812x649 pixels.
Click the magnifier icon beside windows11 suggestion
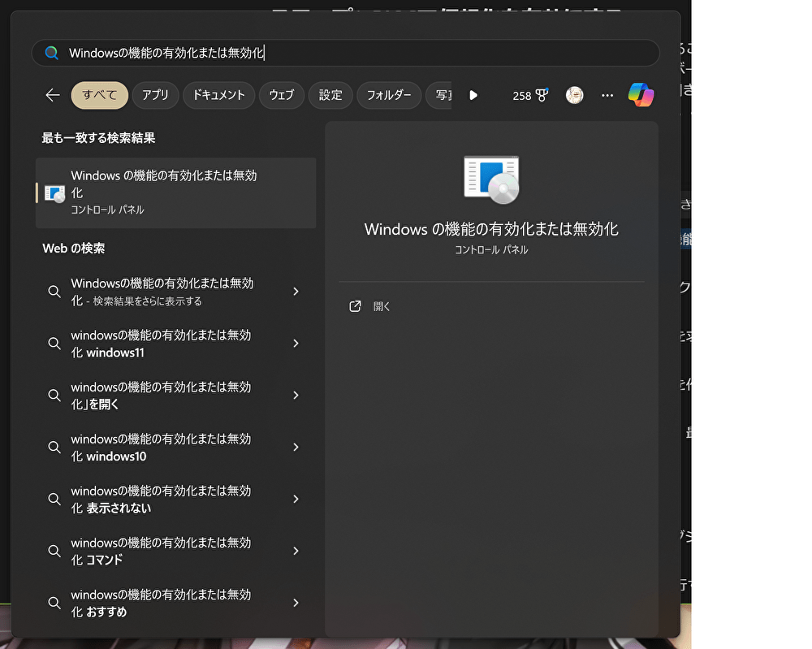pos(54,344)
